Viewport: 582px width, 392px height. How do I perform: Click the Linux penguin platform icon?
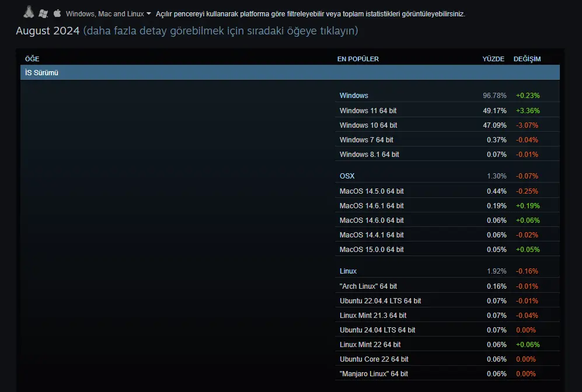[x=29, y=12]
